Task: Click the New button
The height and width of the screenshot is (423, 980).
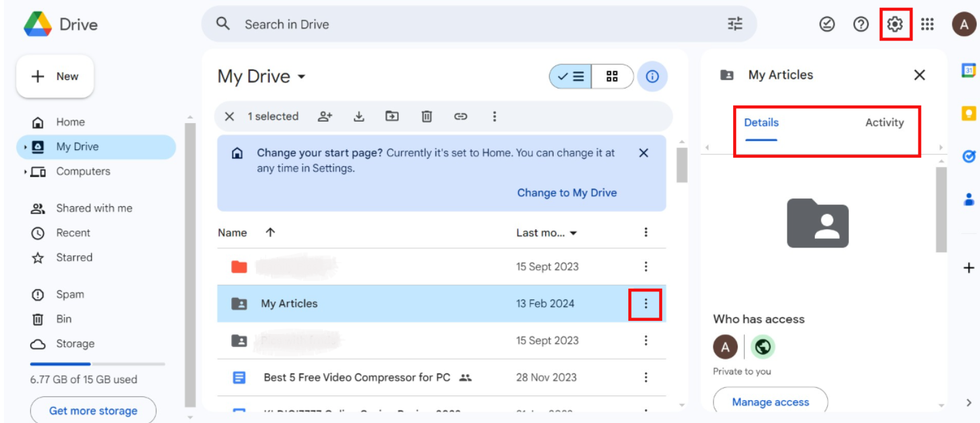Action: click(x=55, y=77)
